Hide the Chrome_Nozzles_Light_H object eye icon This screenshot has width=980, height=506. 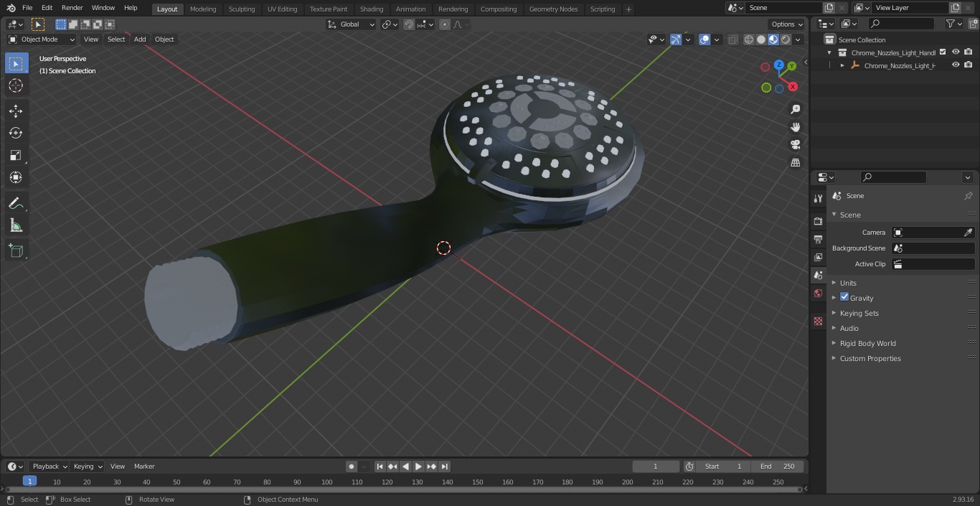[x=956, y=65]
